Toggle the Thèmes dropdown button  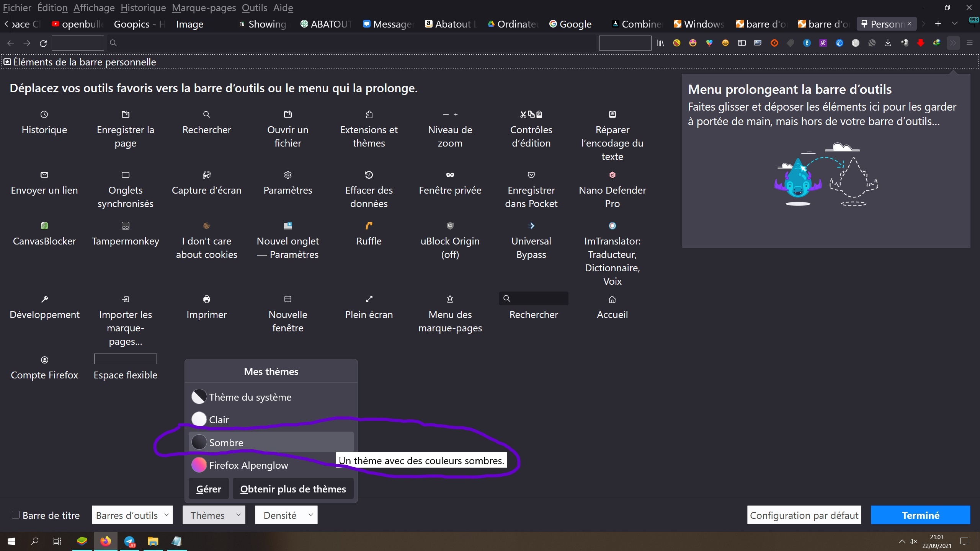tap(214, 515)
